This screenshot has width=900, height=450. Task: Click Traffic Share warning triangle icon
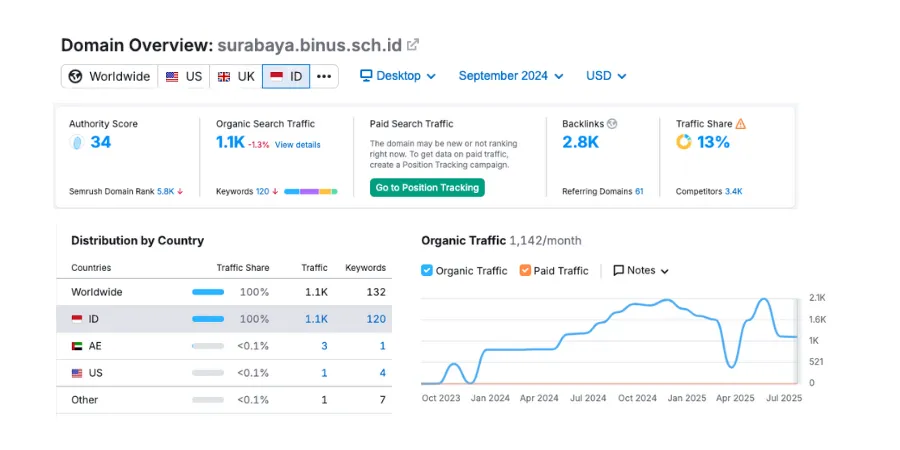pyautogui.click(x=741, y=124)
